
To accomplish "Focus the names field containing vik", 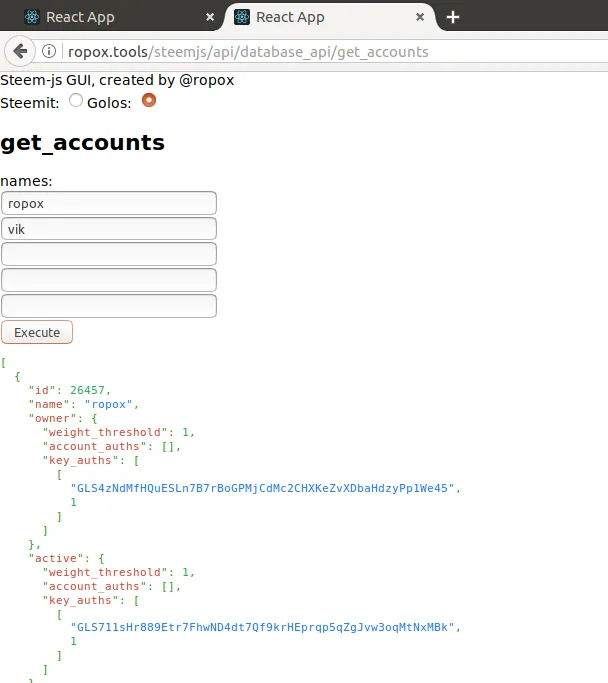I will tap(109, 229).
